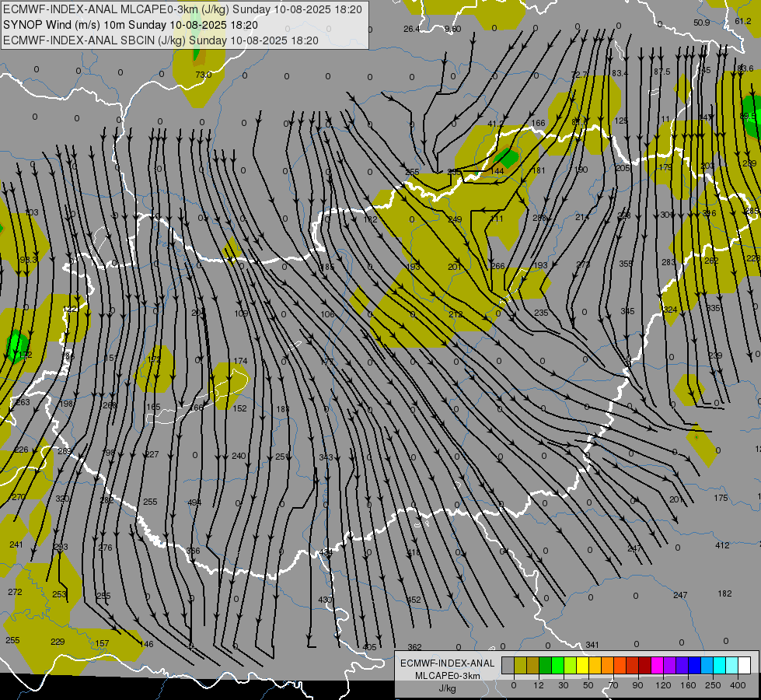Click the map value 181
The height and width of the screenshot is (700, 761).
539,170
